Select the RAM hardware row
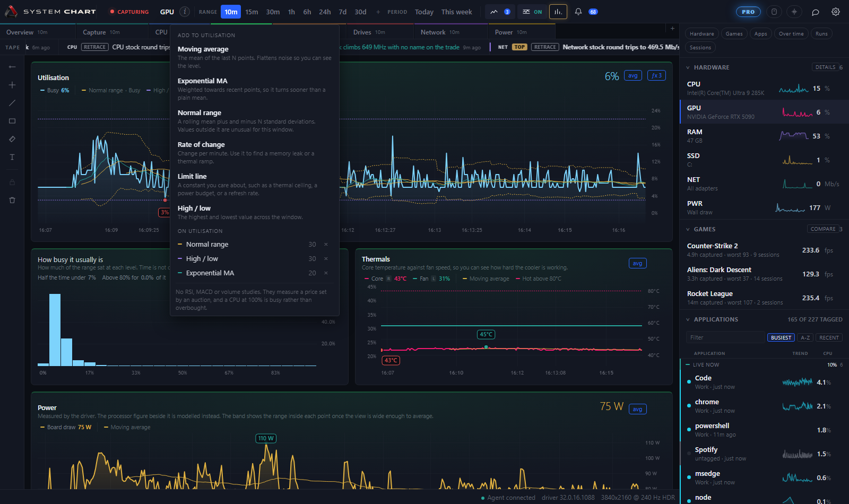The width and height of the screenshot is (849, 504). [x=764, y=136]
